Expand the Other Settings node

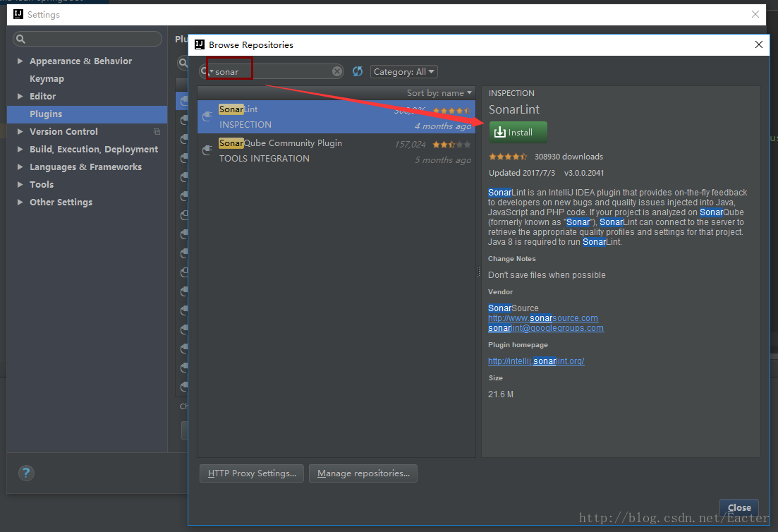pyautogui.click(x=20, y=202)
